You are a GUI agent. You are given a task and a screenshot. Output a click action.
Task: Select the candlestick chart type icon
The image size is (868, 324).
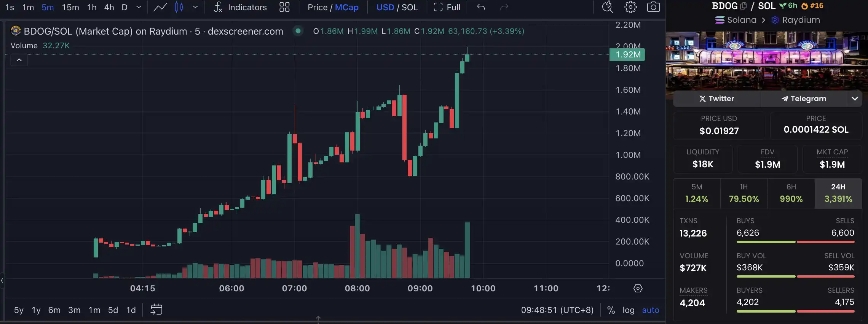tap(179, 7)
